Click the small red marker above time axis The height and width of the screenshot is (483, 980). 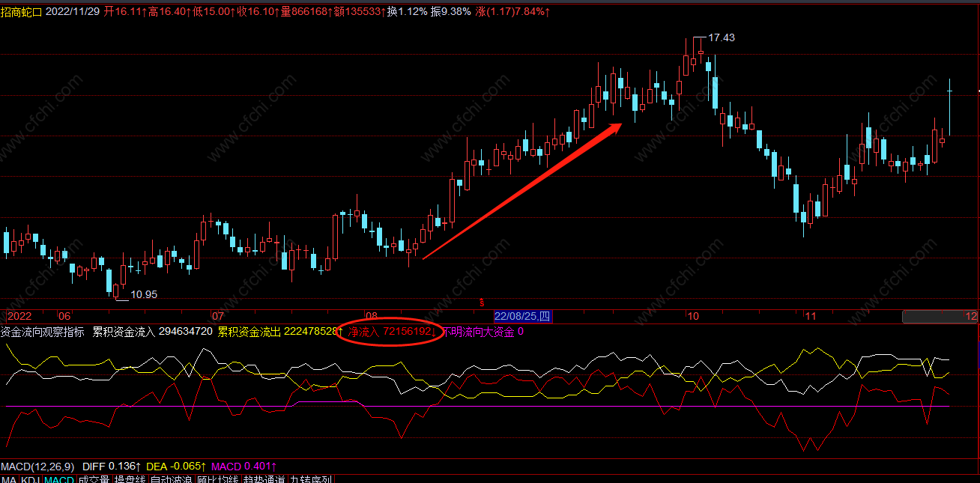pyautogui.click(x=480, y=302)
